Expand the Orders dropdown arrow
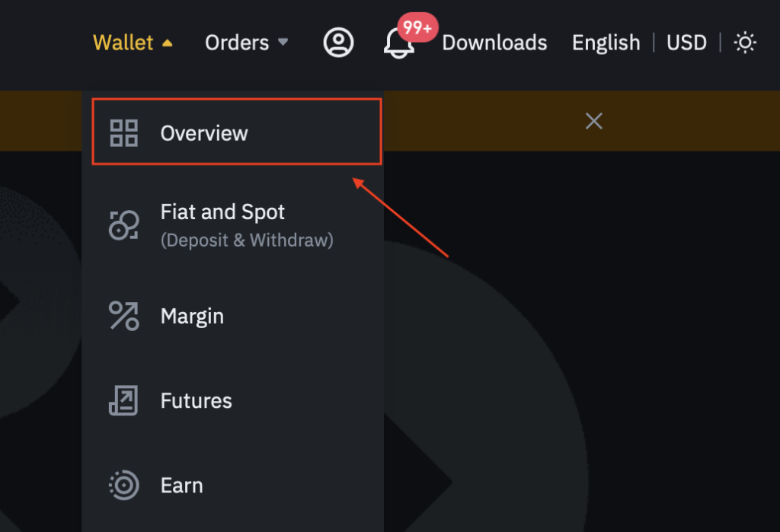This screenshot has width=780, height=532. click(283, 42)
